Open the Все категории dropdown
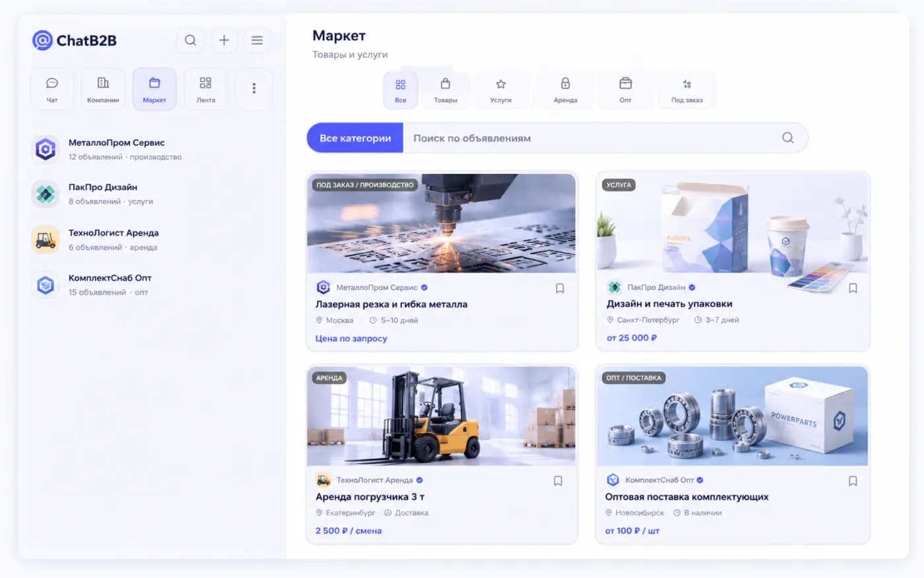Image resolution: width=924 pixels, height=578 pixels. (x=355, y=138)
